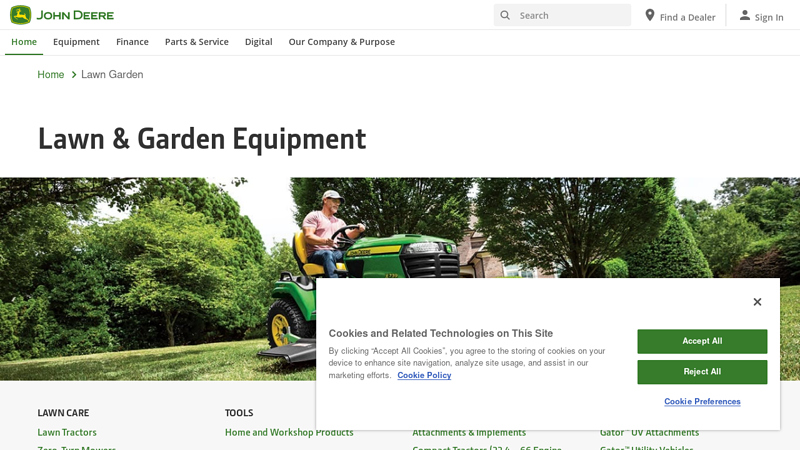
Task: Click the search magnifier icon
Action: pos(505,15)
